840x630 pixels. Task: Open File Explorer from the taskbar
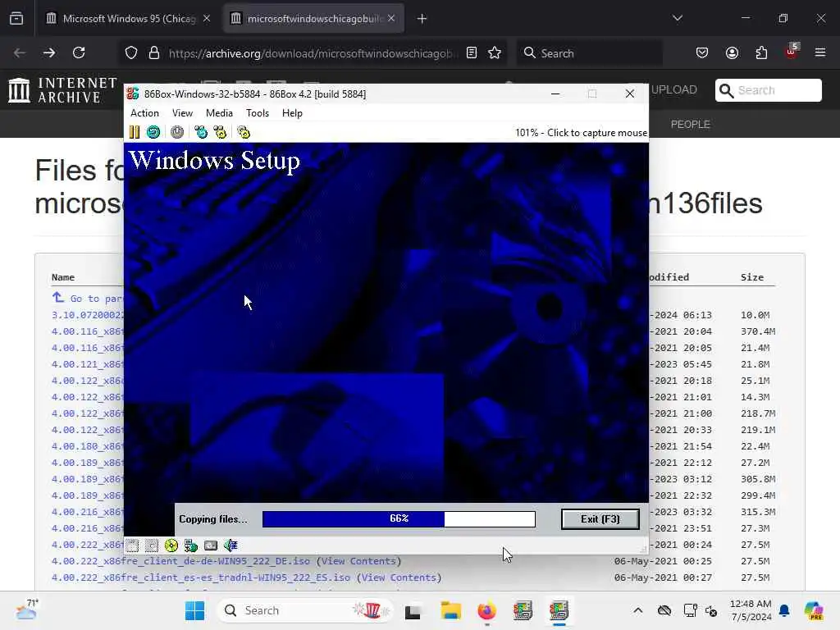[450, 610]
